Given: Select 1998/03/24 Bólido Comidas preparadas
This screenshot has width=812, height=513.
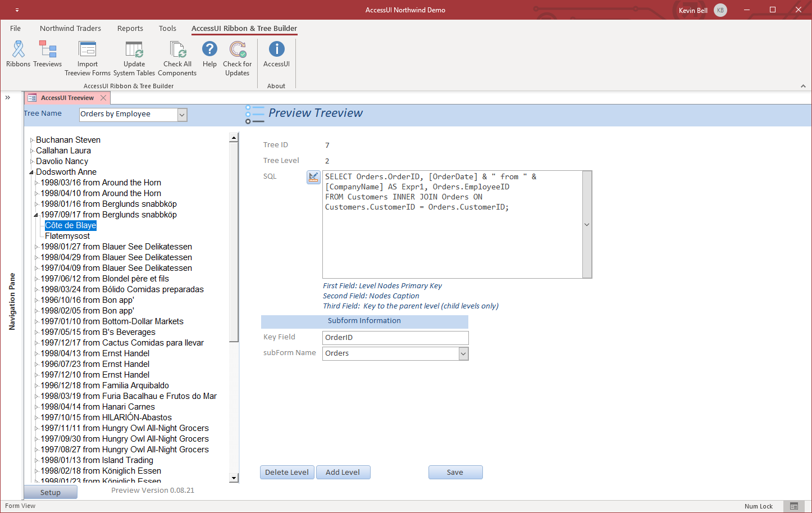Looking at the screenshot, I should [x=122, y=290].
